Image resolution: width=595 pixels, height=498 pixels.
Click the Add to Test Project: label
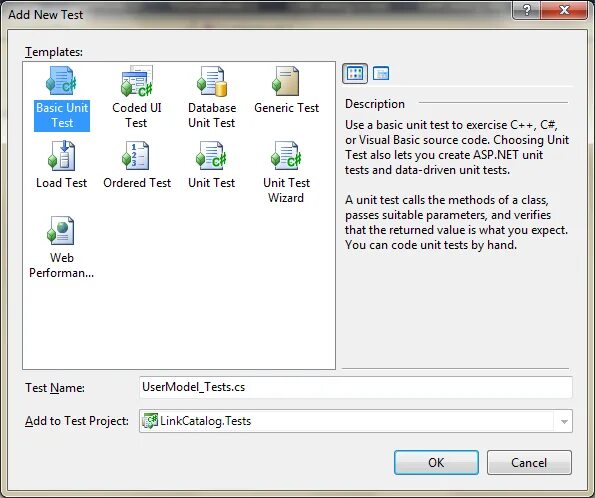(77, 421)
